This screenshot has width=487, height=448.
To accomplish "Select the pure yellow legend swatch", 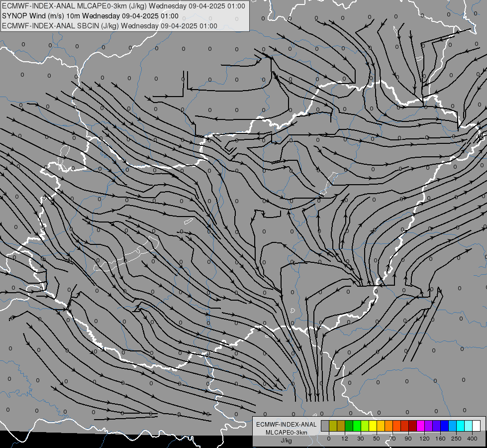I will point(373,426).
